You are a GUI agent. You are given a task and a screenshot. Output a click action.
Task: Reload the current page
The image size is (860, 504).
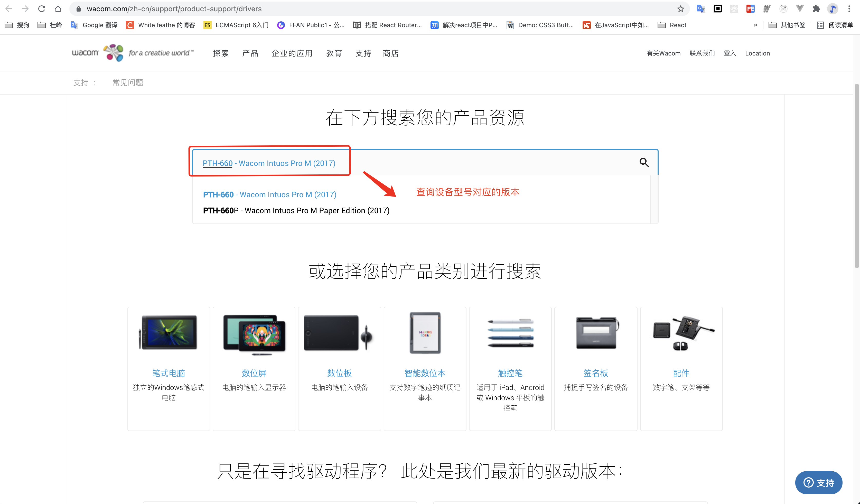[42, 9]
